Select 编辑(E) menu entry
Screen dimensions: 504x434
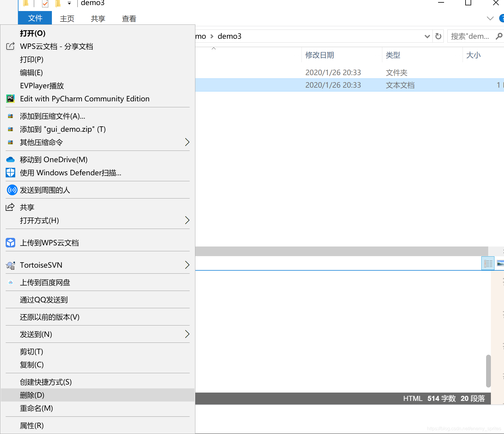pos(98,72)
